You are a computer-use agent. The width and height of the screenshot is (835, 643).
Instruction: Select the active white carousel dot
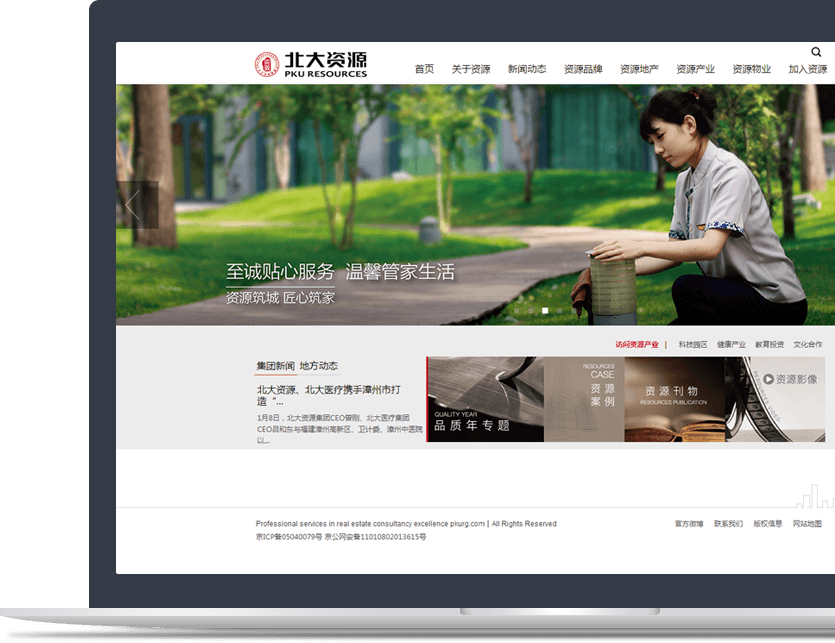545,311
